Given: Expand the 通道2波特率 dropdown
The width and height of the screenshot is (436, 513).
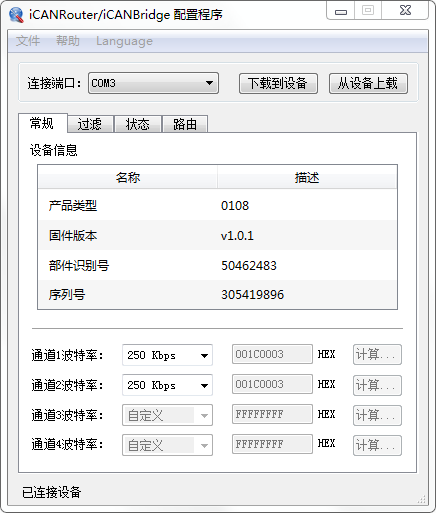Looking at the screenshot, I should point(167,385).
